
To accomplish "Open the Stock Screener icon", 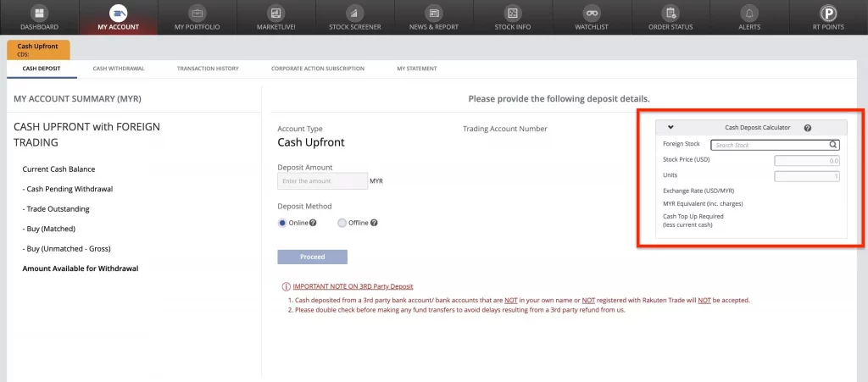I will pos(354,14).
